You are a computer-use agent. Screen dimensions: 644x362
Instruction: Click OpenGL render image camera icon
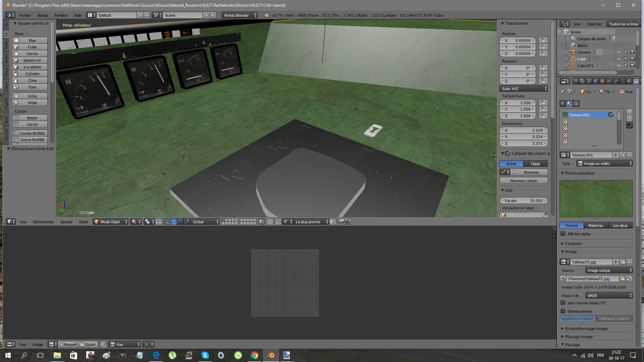341,222
